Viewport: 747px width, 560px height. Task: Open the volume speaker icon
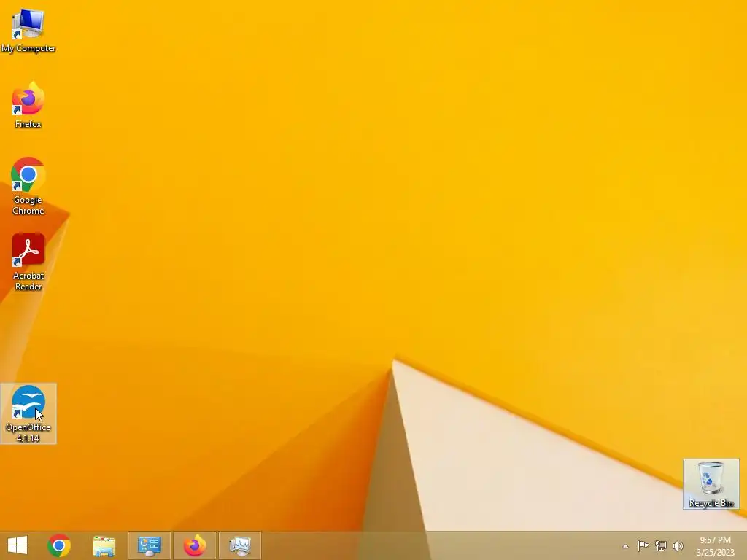pos(678,545)
